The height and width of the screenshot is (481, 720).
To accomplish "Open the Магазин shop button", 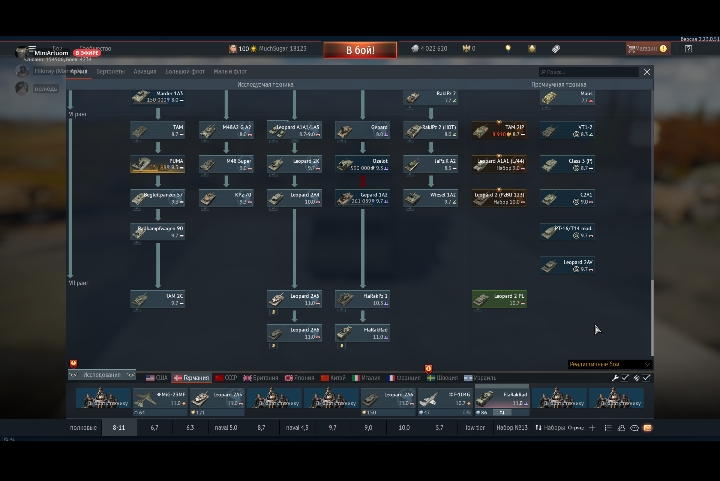I will pyautogui.click(x=648, y=49).
